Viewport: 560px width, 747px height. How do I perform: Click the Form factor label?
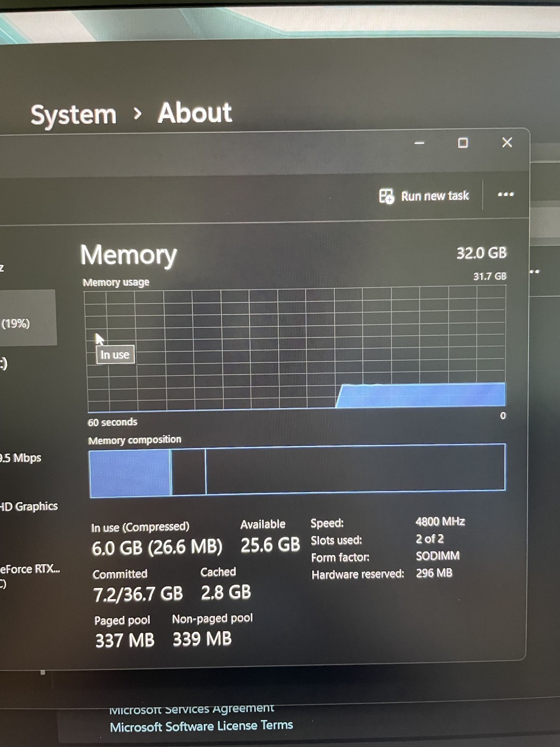coord(340,557)
